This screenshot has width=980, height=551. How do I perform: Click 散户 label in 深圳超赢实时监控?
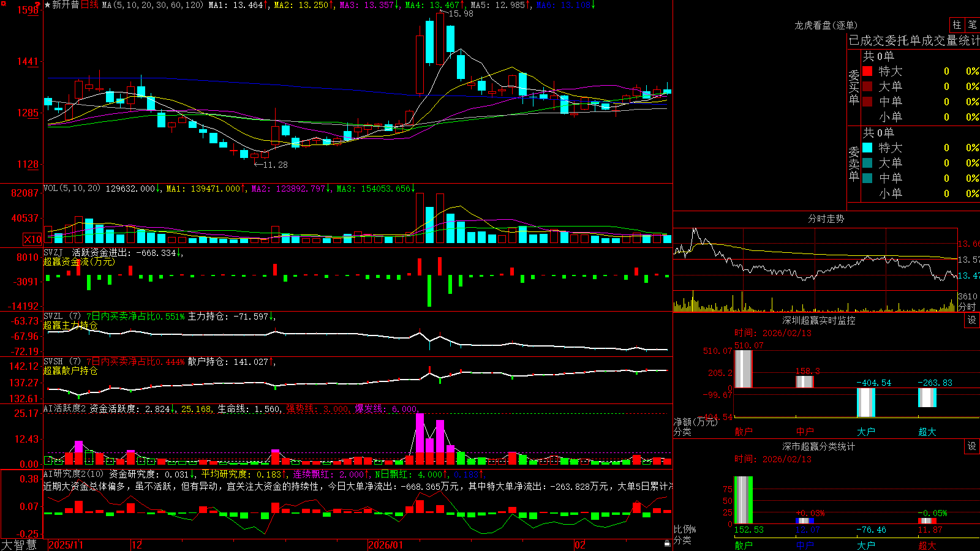[744, 432]
